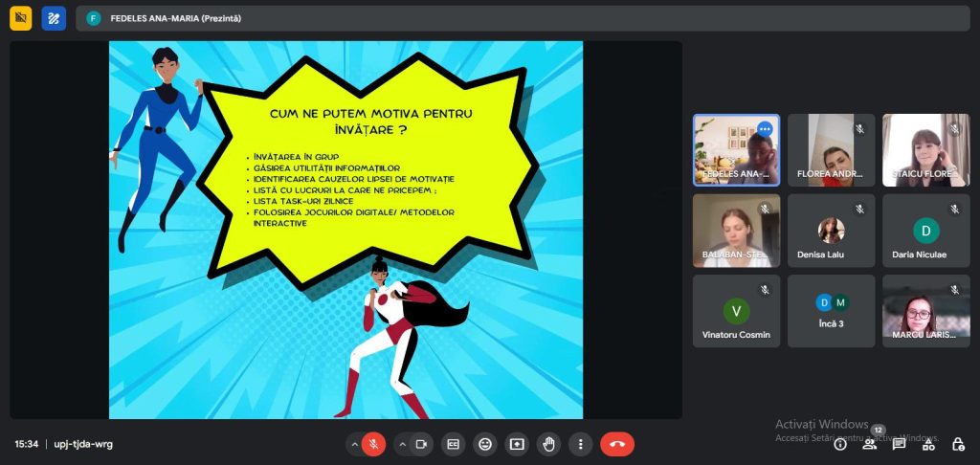The height and width of the screenshot is (465, 980).
Task: Expand audio settings arrow beside microphone
Action: coord(354,444)
